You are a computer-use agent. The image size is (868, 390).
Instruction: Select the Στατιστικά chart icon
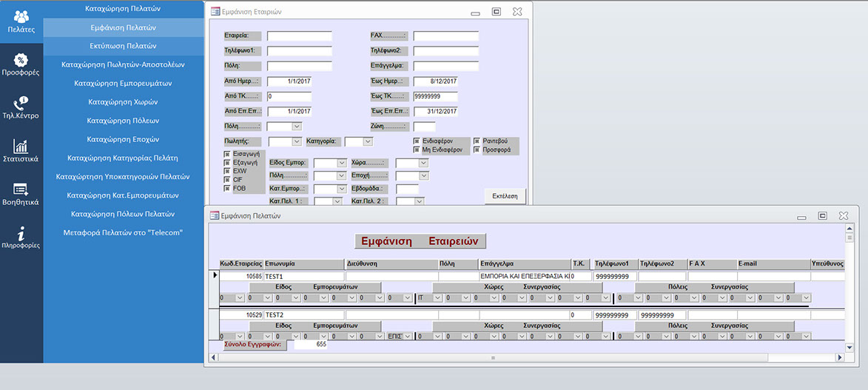21,147
